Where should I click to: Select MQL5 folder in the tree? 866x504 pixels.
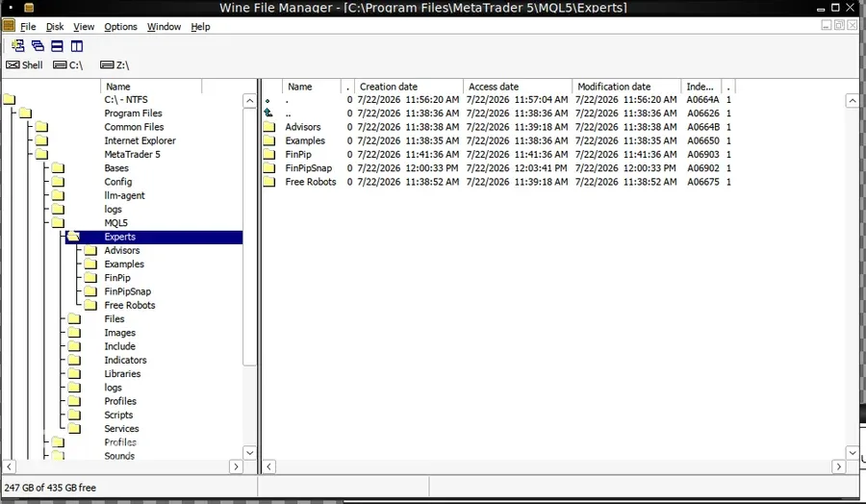pos(116,223)
